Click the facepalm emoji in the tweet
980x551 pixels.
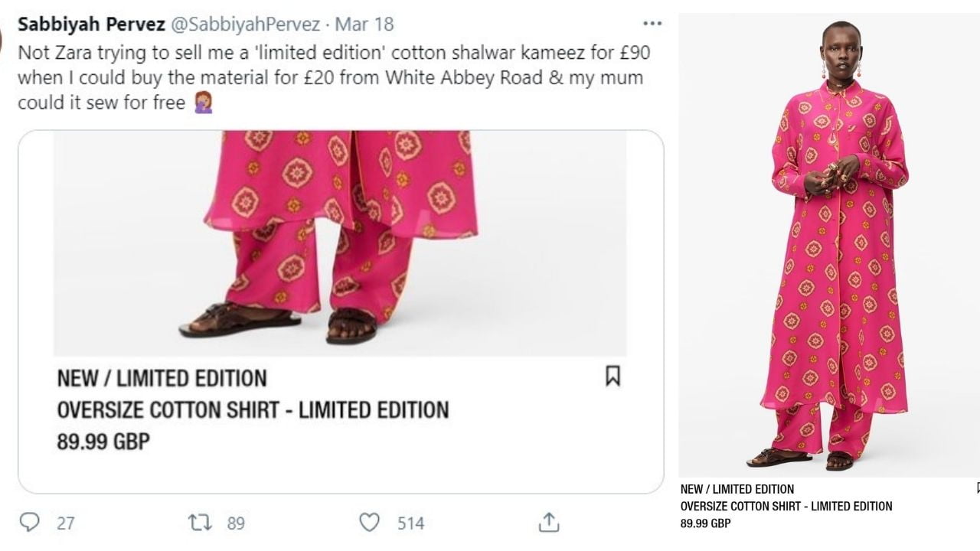coord(203,102)
